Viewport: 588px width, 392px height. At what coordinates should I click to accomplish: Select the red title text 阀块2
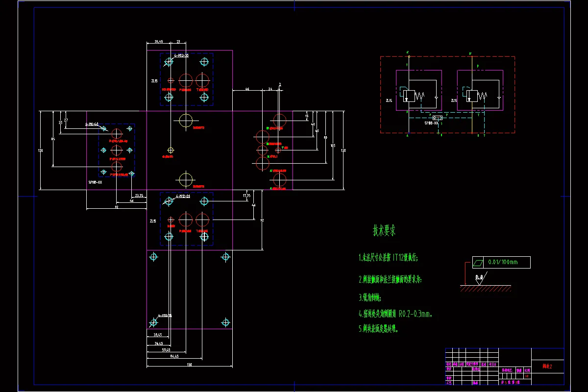[x=547, y=367]
